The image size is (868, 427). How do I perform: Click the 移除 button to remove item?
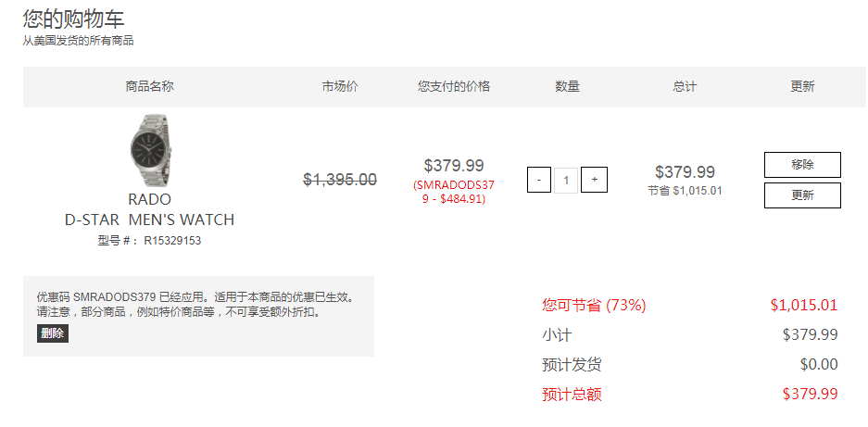(802, 165)
